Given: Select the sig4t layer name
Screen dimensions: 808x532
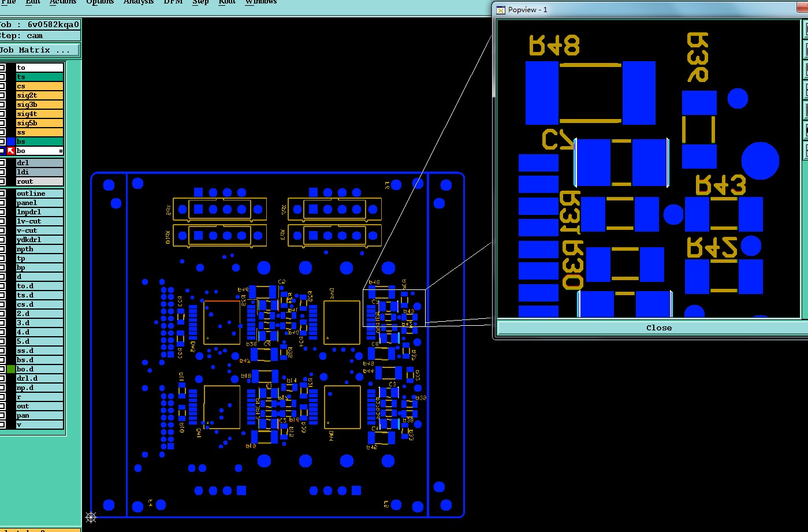Looking at the screenshot, I should (x=39, y=114).
